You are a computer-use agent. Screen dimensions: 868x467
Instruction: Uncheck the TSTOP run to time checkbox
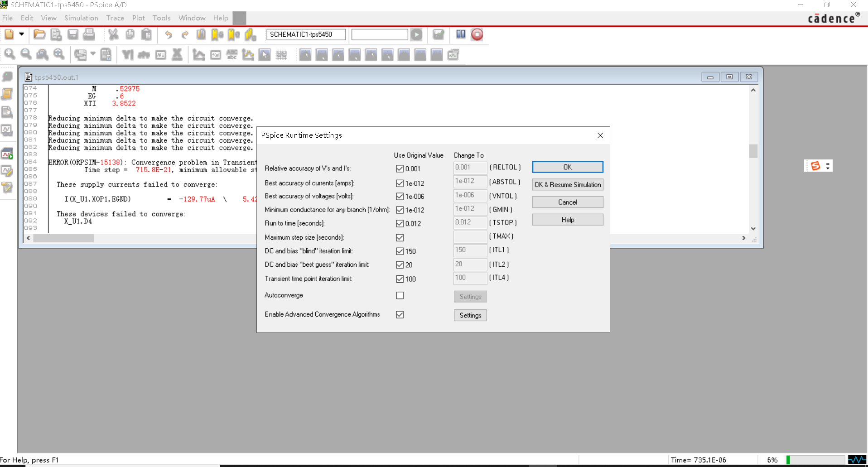coord(400,224)
